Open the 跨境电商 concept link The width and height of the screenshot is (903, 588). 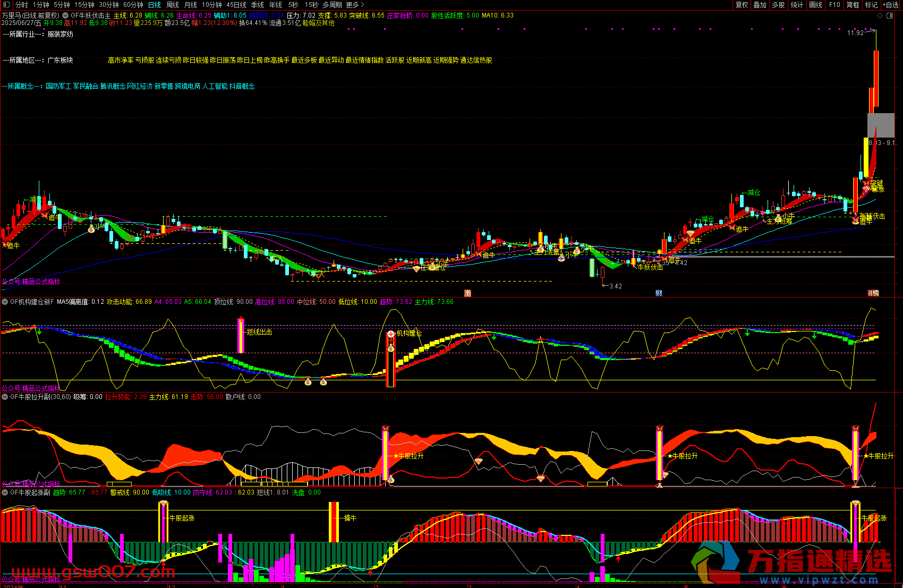pyautogui.click(x=188, y=86)
